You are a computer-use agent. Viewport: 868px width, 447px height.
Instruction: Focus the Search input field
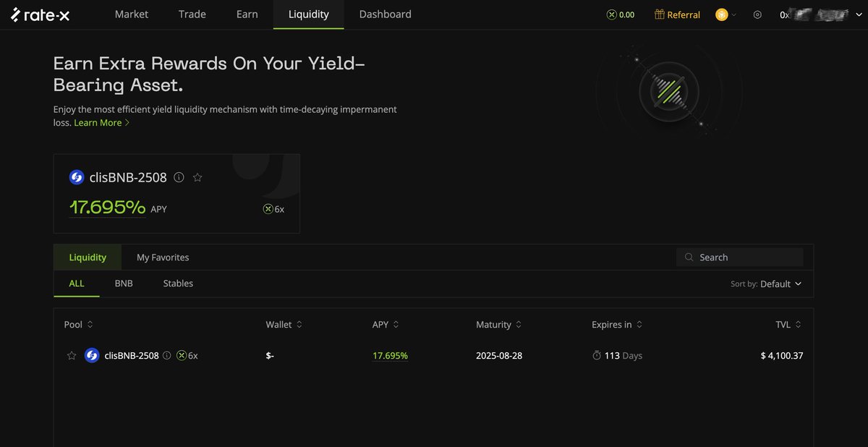(740, 257)
